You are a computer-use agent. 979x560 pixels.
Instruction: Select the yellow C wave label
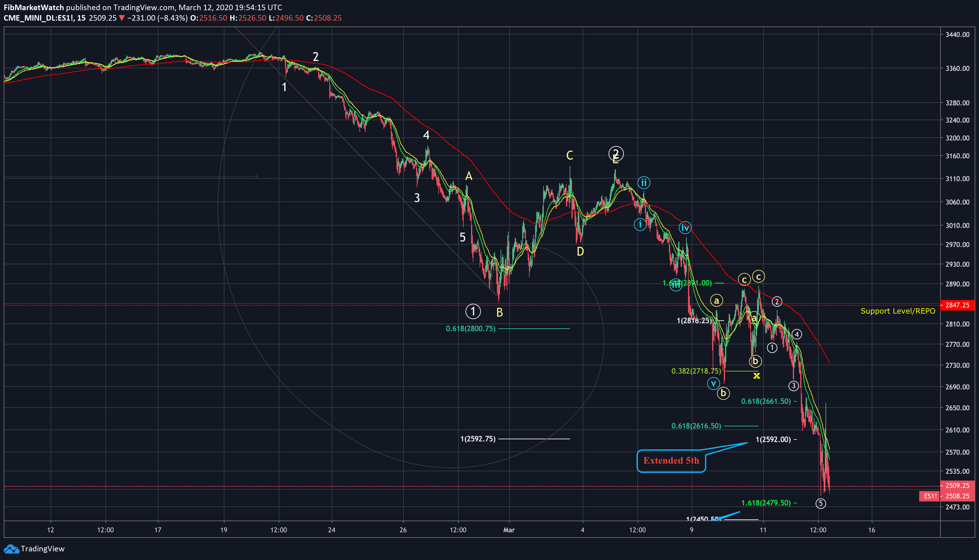pos(570,155)
